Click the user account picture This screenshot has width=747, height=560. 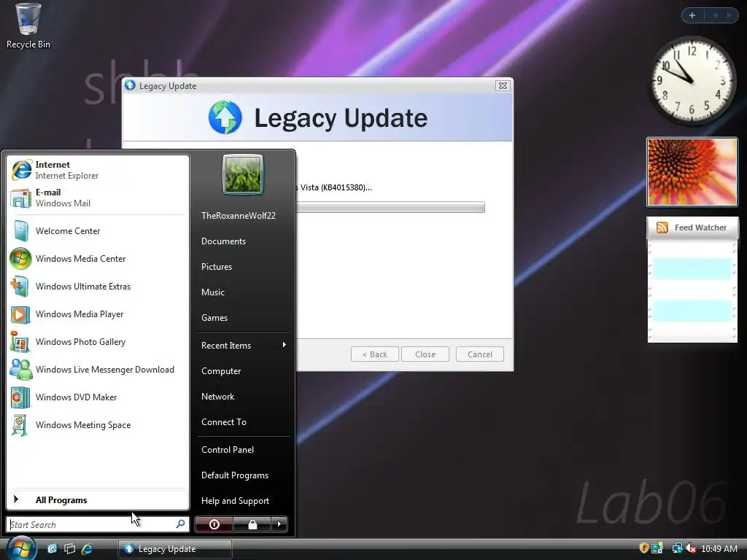(x=242, y=174)
